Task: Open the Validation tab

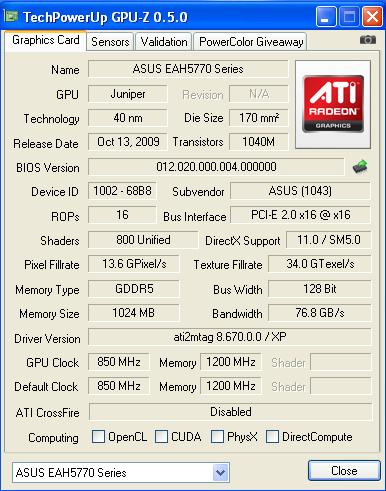Action: point(164,42)
